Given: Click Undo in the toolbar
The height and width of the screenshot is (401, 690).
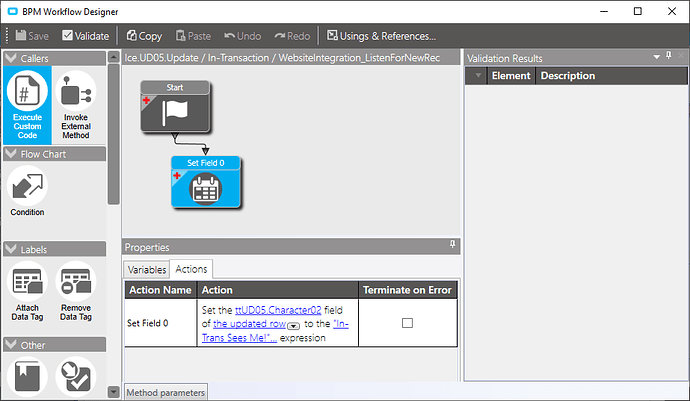Looking at the screenshot, I should [x=242, y=36].
